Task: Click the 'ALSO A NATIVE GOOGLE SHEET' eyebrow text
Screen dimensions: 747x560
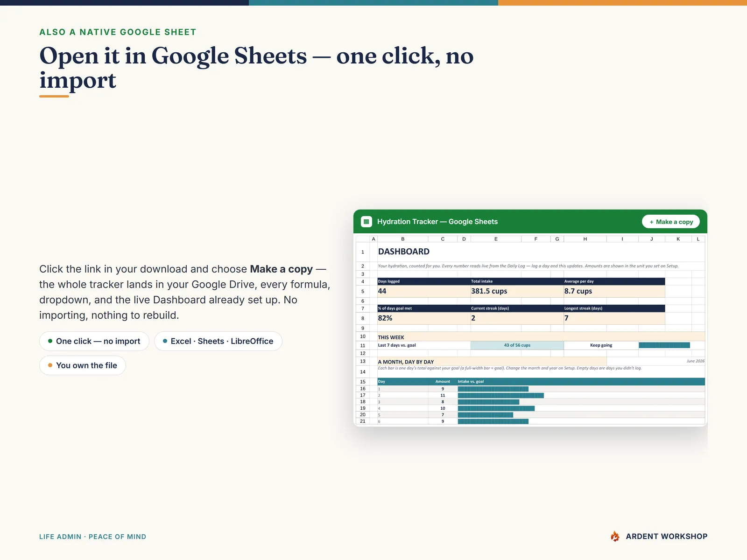Action: tap(118, 32)
